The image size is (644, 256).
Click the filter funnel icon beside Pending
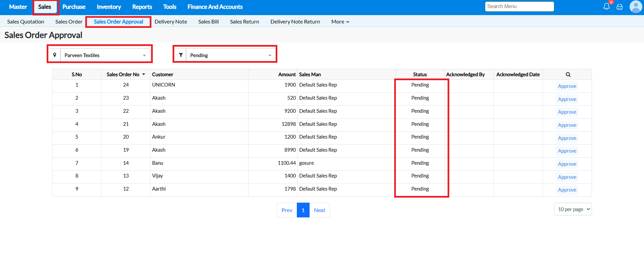coord(181,55)
